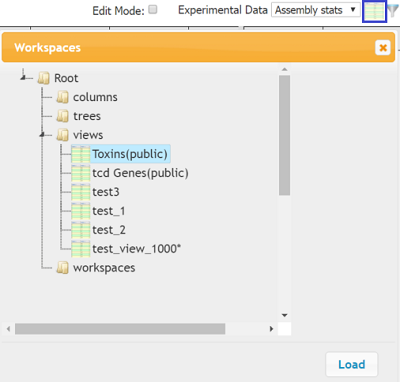The image size is (400, 382).
Task: Click the horizontal scrollbar thumb
Action: pyautogui.click(x=120, y=329)
